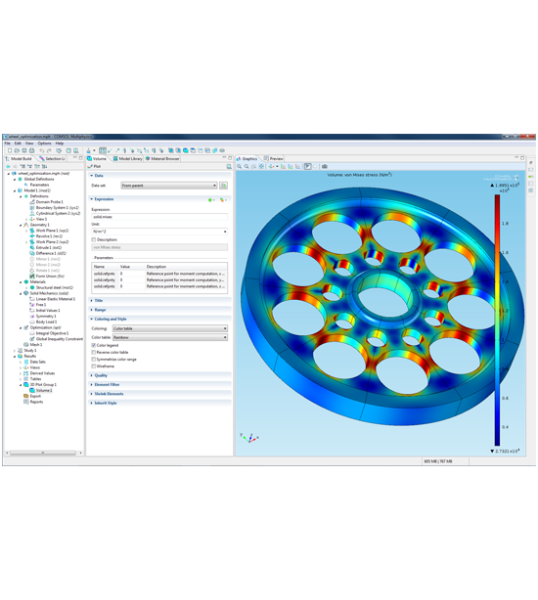Click the orange Insert Expression icon
The image size is (538, 600).
[222, 200]
